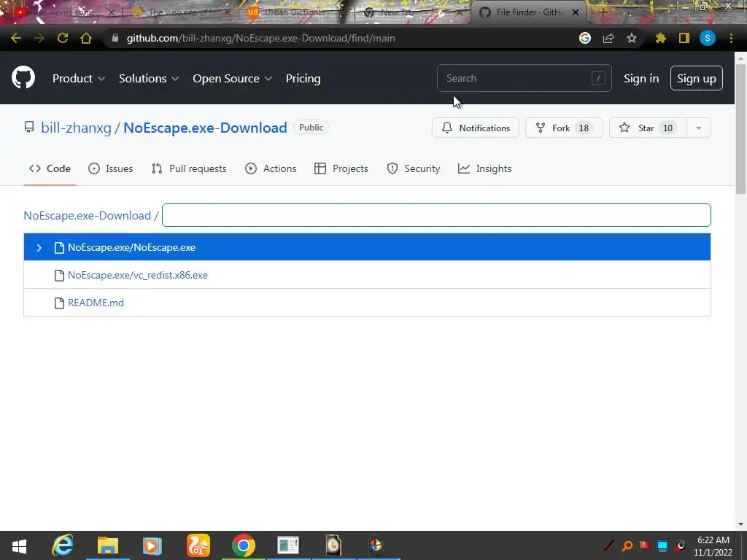Click the padlock site info icon
The width and height of the screenshot is (747, 560).
point(115,38)
